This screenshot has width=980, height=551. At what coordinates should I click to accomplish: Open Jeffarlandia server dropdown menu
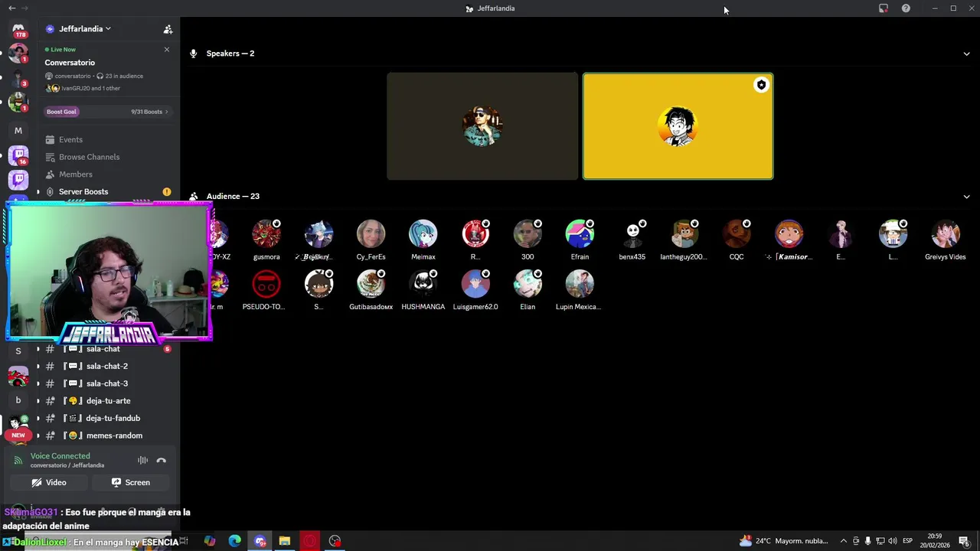click(78, 29)
